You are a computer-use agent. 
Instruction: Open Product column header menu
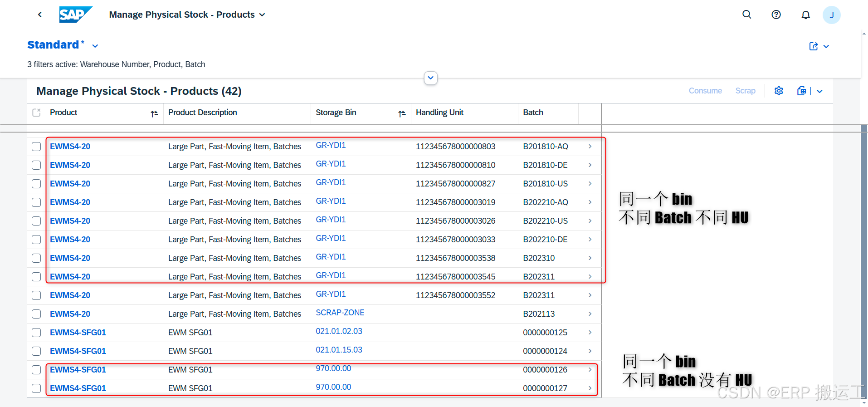pyautogui.click(x=63, y=113)
